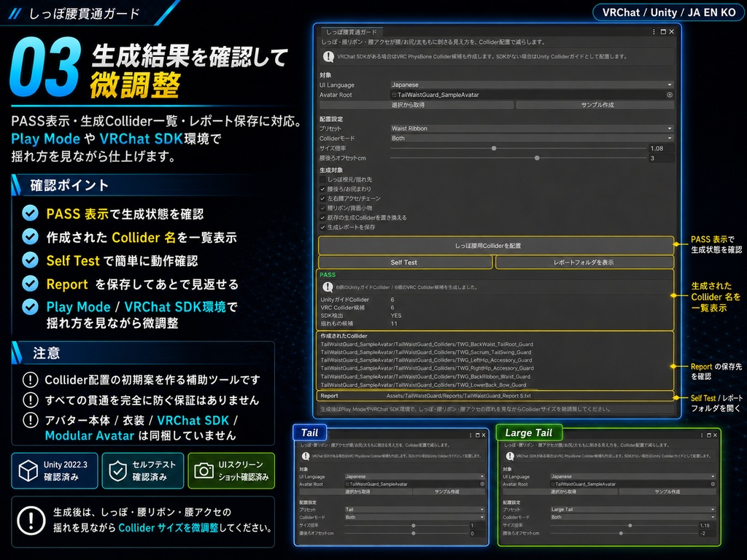Image resolution: width=747 pixels, height=560 pixels.
Task: Maximize the green Large Tail window
Action: click(708, 435)
